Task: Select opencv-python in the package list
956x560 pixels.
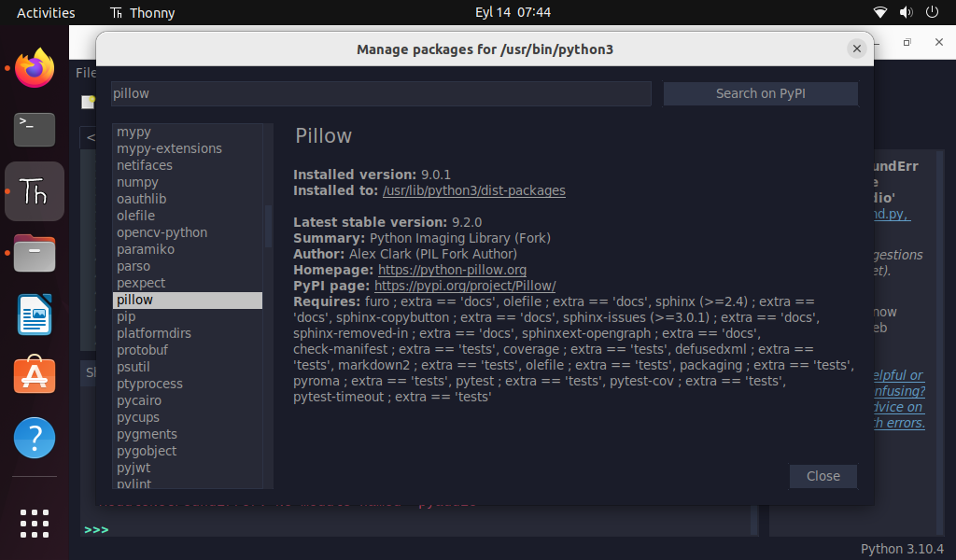Action: point(162,232)
